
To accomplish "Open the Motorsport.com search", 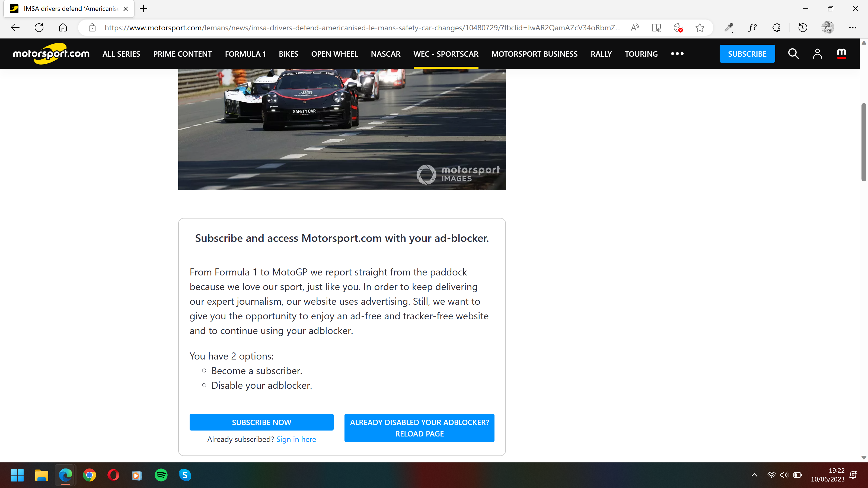I will click(x=793, y=54).
